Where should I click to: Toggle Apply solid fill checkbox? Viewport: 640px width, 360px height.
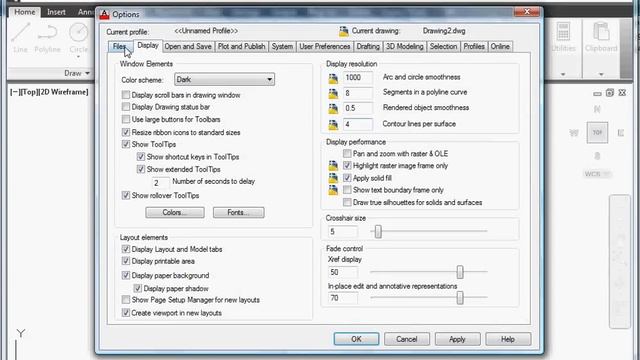pyautogui.click(x=347, y=178)
